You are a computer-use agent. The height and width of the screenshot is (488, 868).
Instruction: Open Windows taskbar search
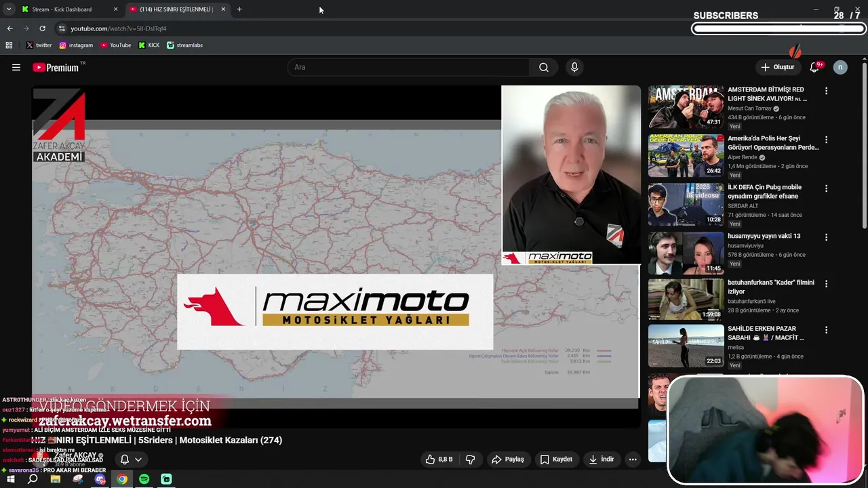coord(33,479)
